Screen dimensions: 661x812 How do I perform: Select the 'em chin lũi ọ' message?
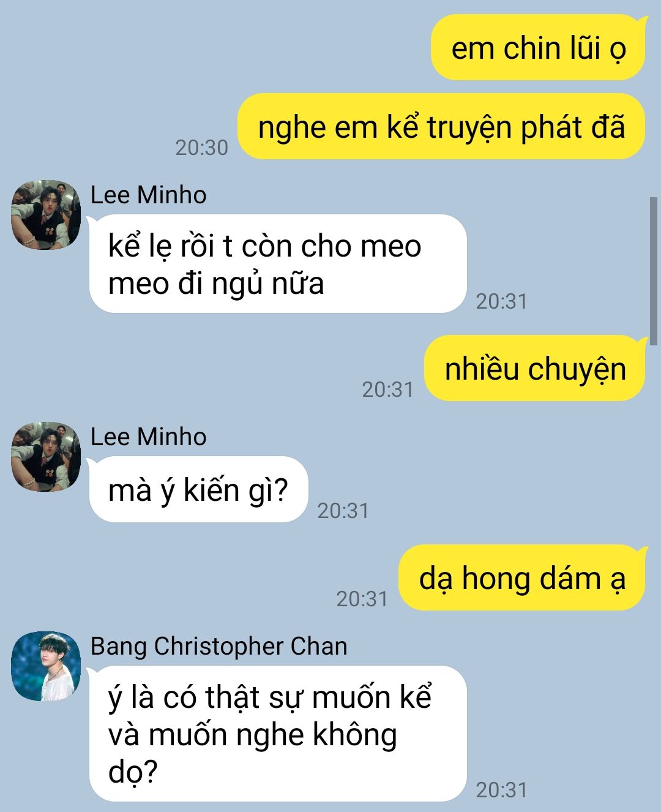tap(539, 48)
